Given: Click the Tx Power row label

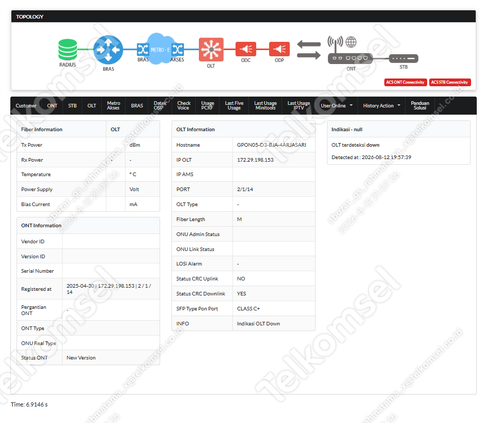Looking at the screenshot, I should (32, 145).
